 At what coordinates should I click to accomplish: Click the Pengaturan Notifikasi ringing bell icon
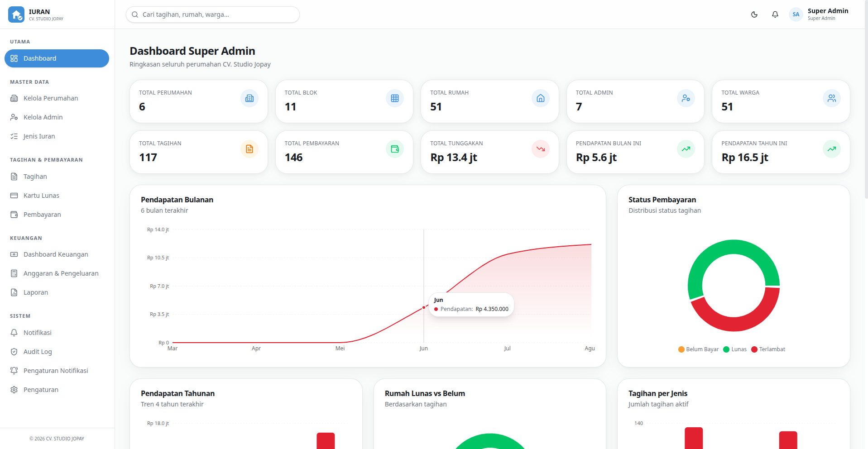tap(14, 371)
